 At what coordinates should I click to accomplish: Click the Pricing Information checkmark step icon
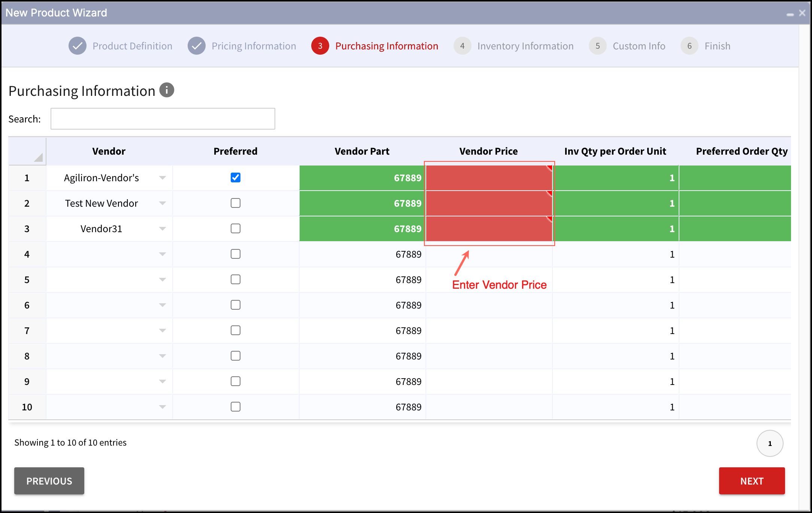point(197,46)
